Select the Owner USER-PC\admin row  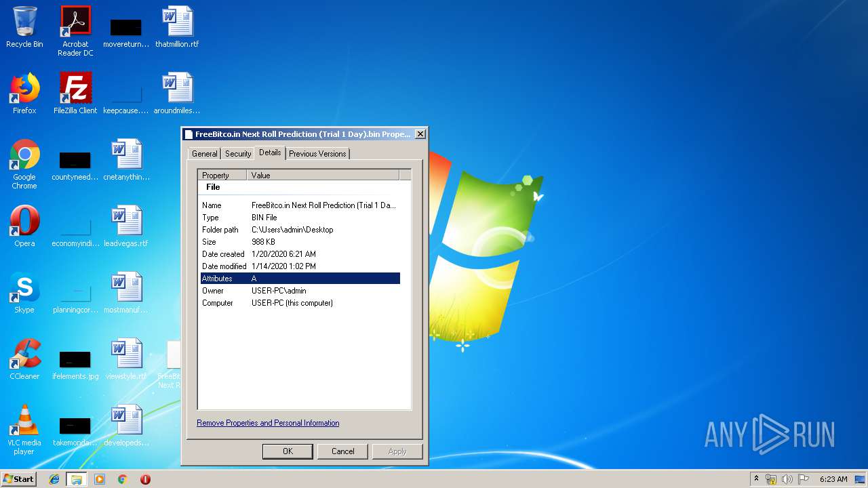300,291
